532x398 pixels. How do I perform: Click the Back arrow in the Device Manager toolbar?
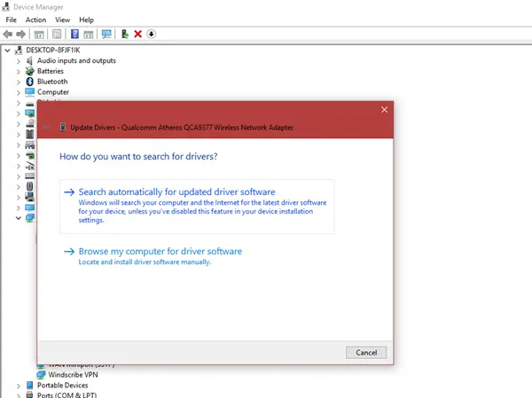(7, 34)
